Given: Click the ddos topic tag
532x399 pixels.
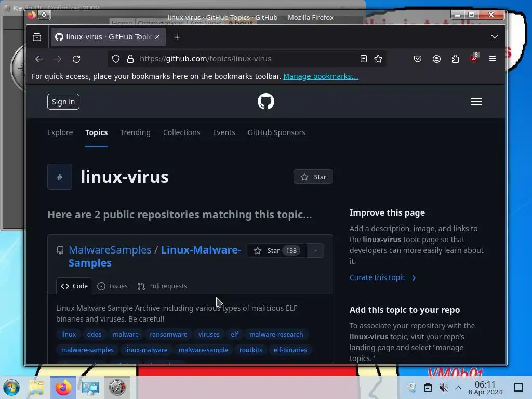Looking at the screenshot, I should (x=95, y=334).
